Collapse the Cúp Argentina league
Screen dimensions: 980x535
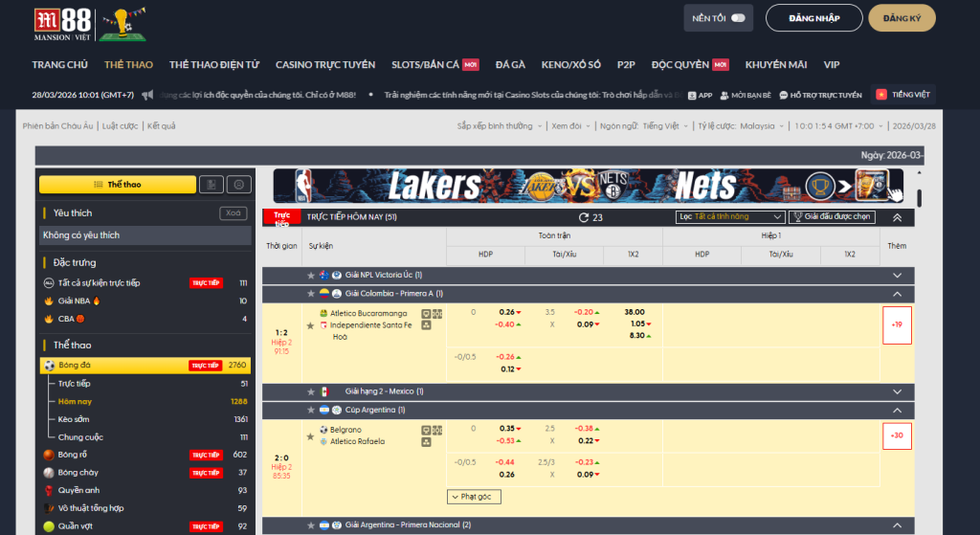897,411
